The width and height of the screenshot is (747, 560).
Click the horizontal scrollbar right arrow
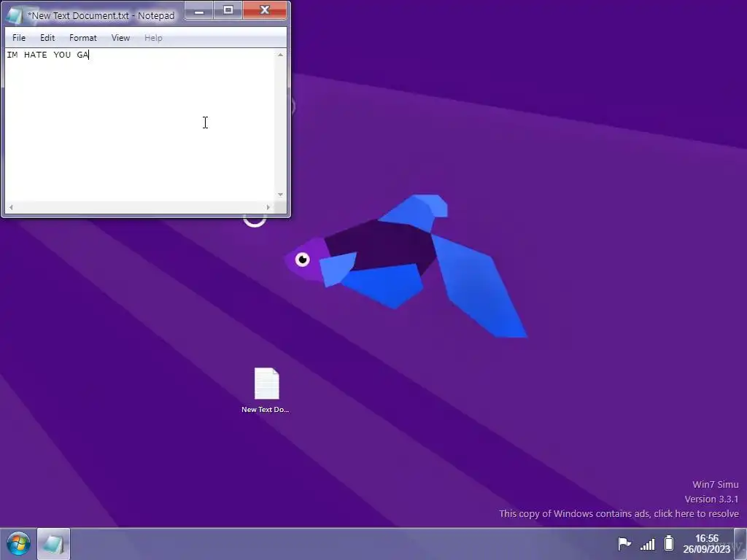pyautogui.click(x=268, y=207)
